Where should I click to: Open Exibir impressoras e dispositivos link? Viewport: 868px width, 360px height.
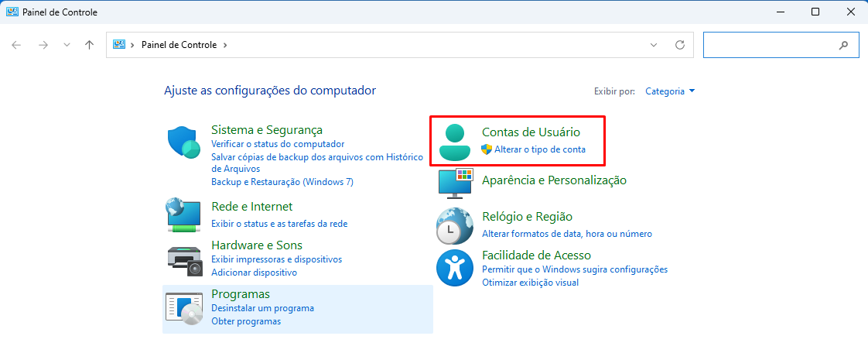pyautogui.click(x=276, y=259)
